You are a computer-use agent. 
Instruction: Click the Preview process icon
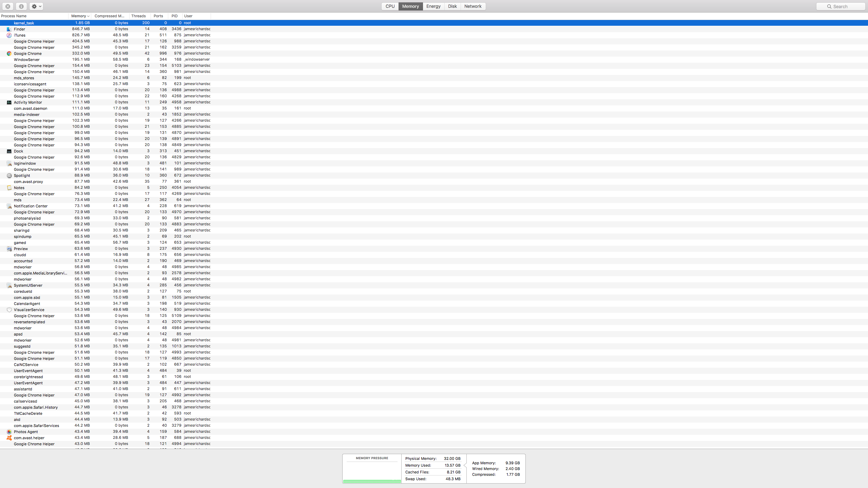9,249
